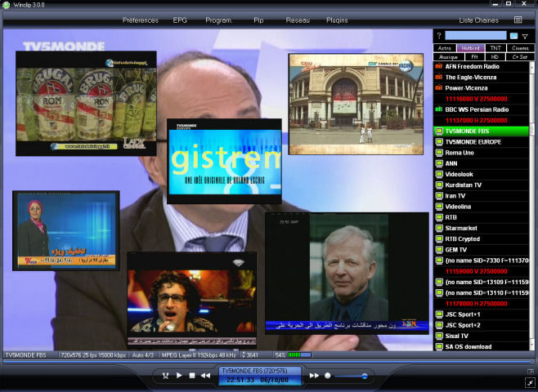Open the Plugins menu
This screenshot has width=538, height=392.
coord(337,20)
